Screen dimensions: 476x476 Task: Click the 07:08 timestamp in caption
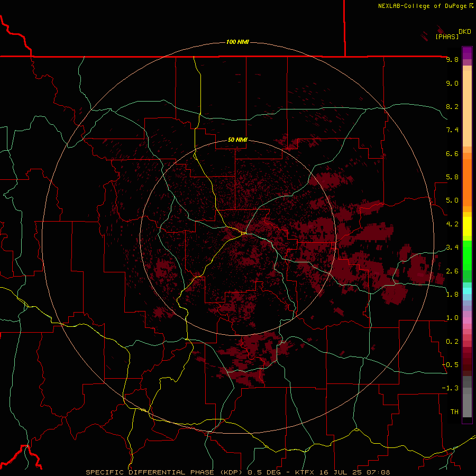[378, 472]
